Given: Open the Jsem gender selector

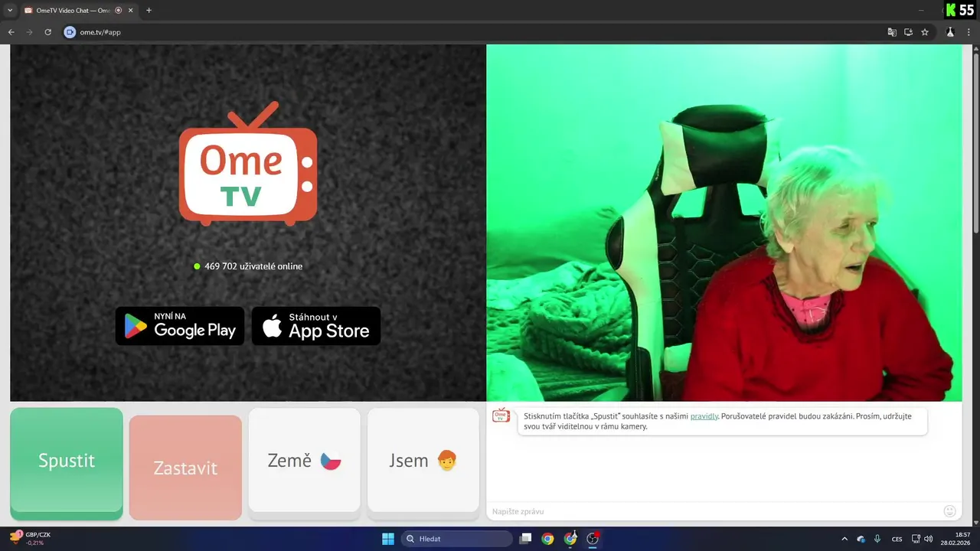Looking at the screenshot, I should [x=423, y=461].
